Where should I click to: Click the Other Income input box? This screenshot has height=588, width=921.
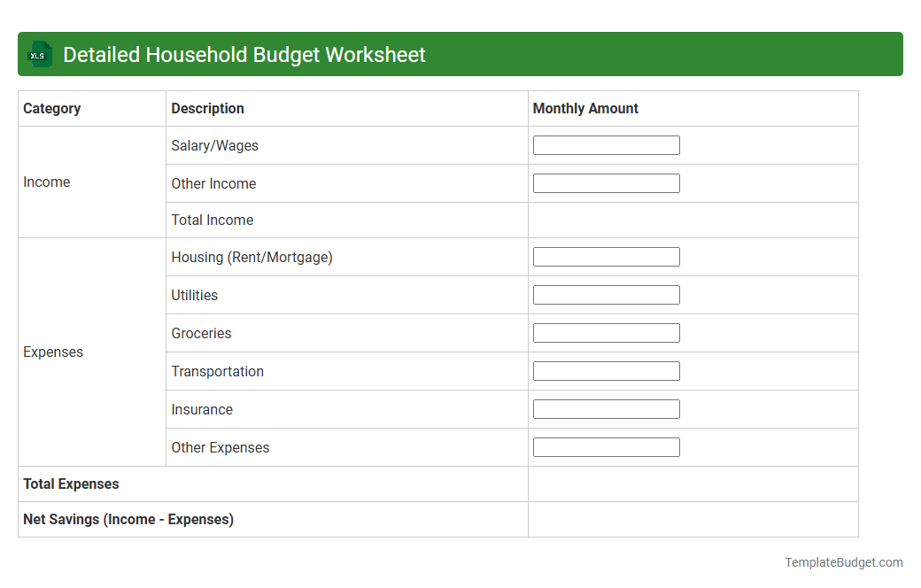pyautogui.click(x=606, y=182)
